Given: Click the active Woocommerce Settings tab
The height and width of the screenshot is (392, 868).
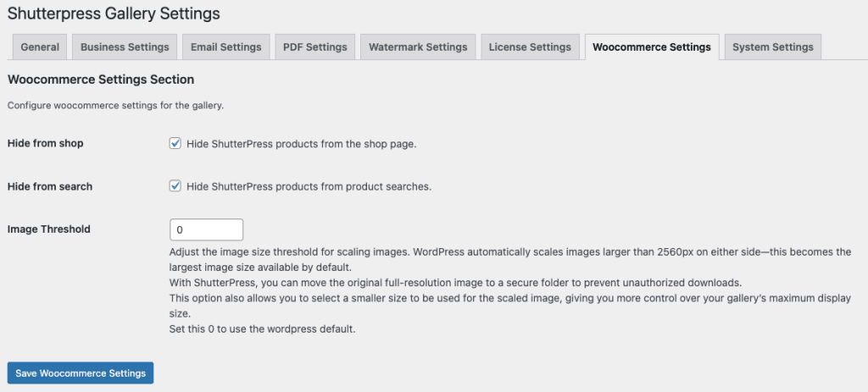Looking at the screenshot, I should click(x=651, y=47).
